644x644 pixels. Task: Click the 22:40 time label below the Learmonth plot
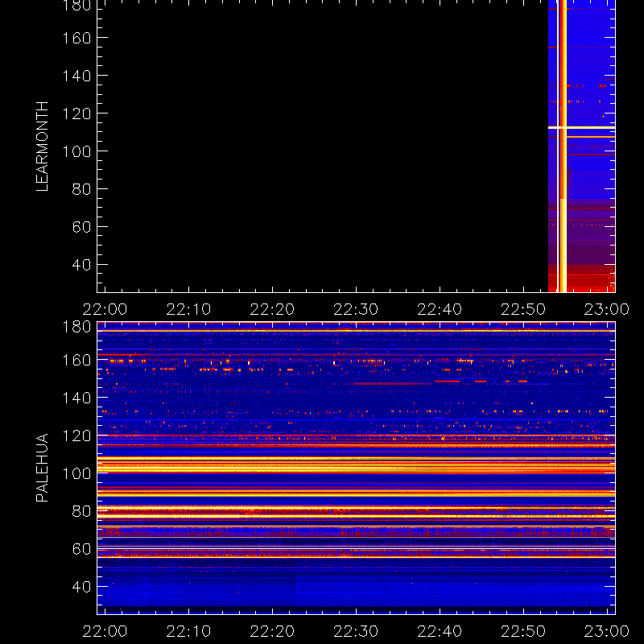[440, 309]
